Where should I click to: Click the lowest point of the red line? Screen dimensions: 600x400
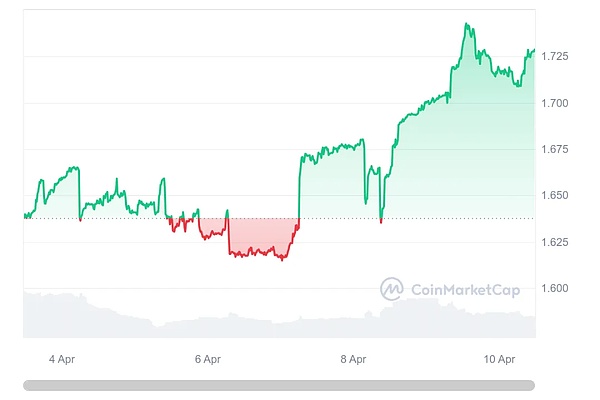282,260
